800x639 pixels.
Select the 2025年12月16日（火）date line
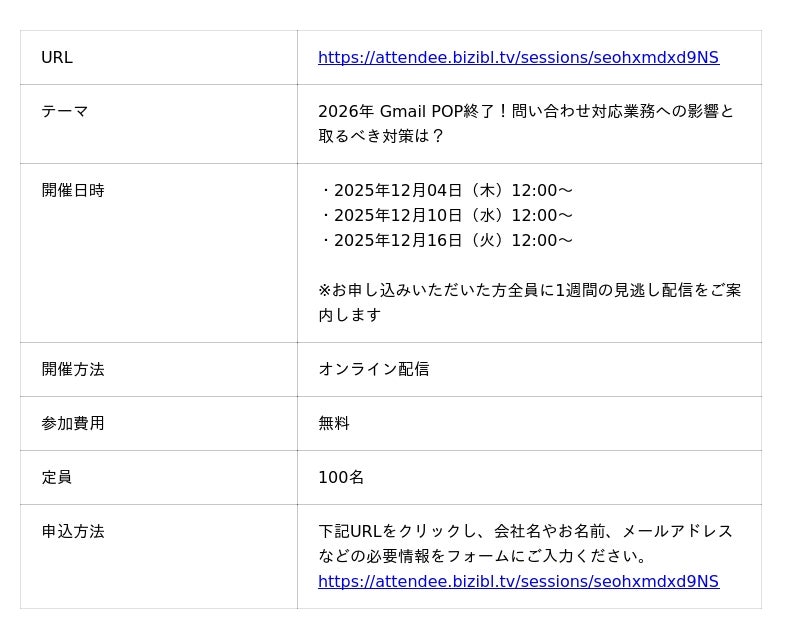coord(446,241)
